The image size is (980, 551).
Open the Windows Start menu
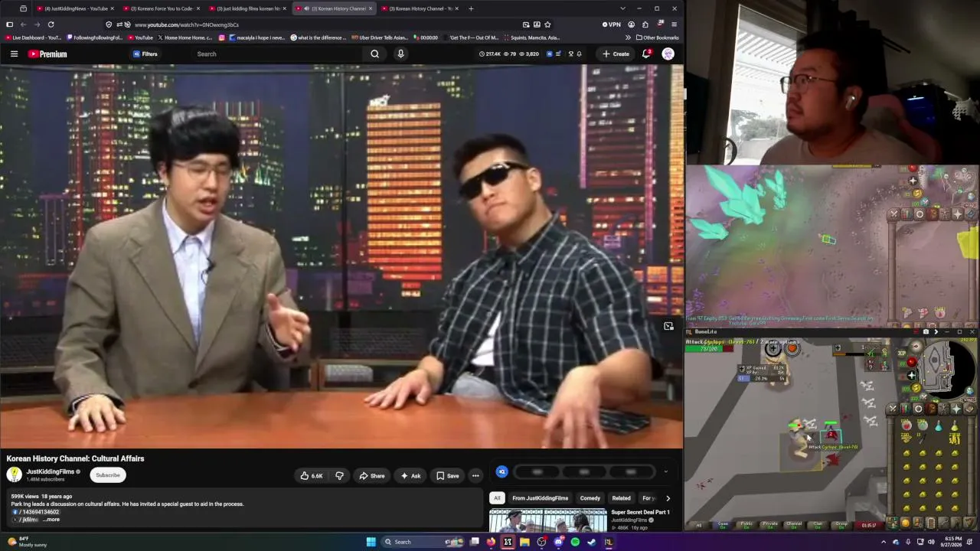click(371, 542)
